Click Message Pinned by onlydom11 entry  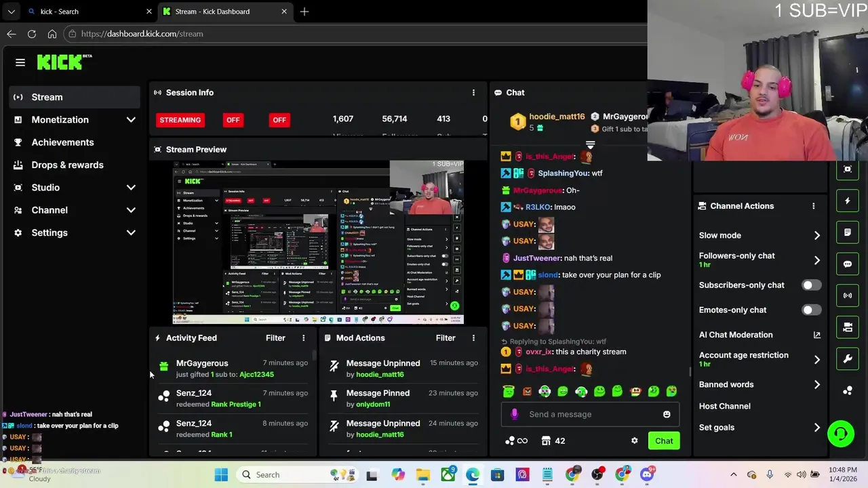click(x=403, y=399)
